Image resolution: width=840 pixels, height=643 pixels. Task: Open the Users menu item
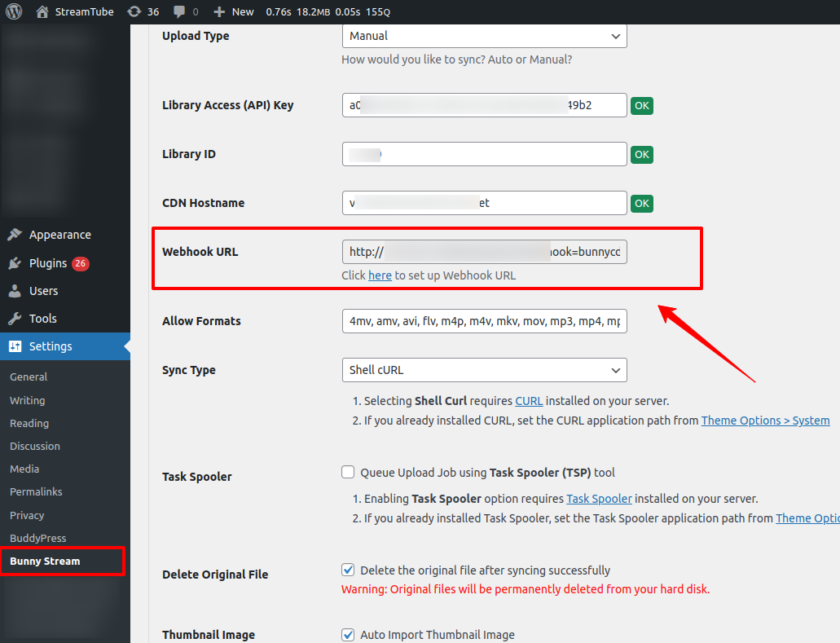43,291
